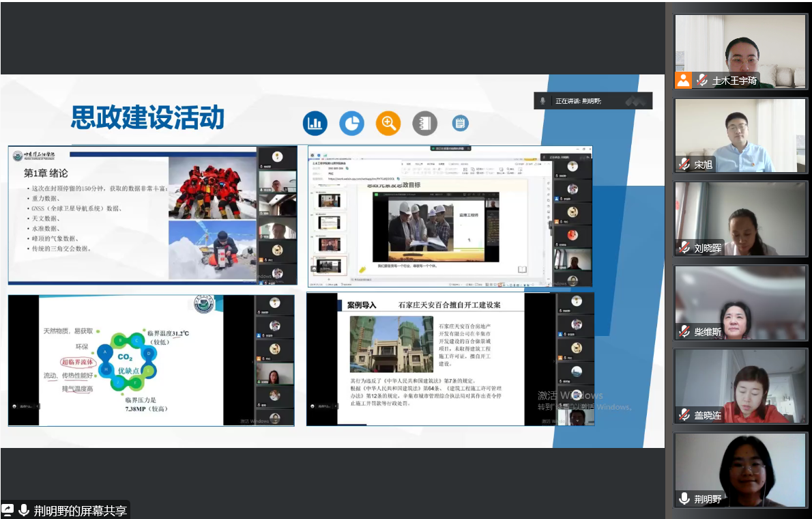Click the blue clipboard list icon
This screenshot has height=519, width=812.
(461, 124)
